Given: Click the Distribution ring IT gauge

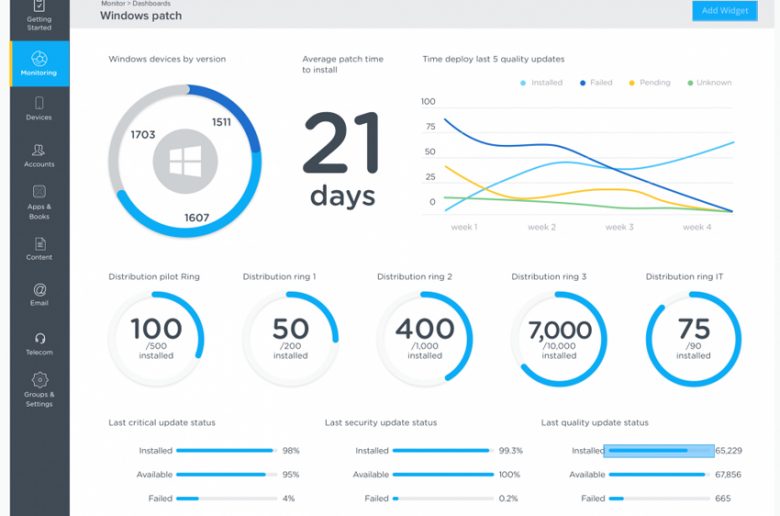Looking at the screenshot, I should (x=693, y=339).
